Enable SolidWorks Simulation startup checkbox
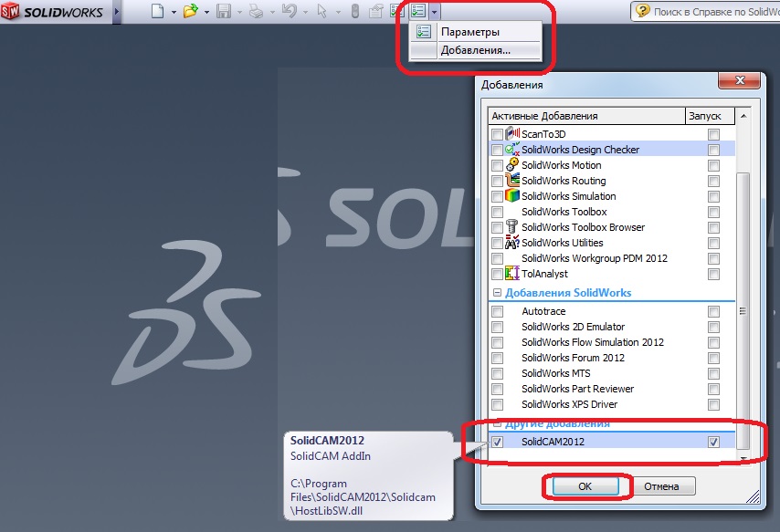 tap(714, 196)
